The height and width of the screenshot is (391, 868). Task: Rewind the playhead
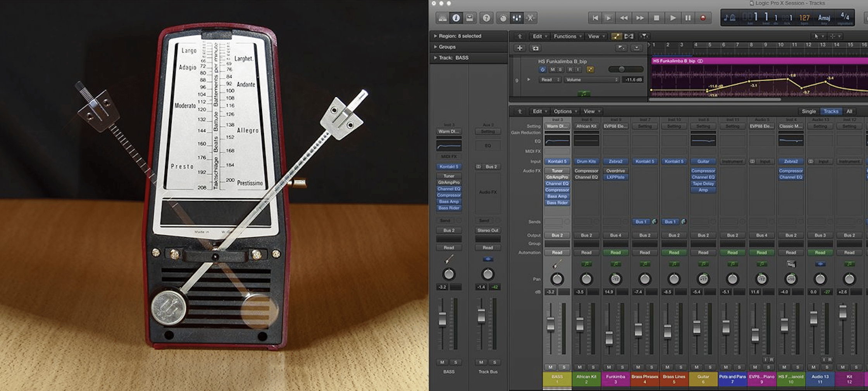click(x=624, y=18)
